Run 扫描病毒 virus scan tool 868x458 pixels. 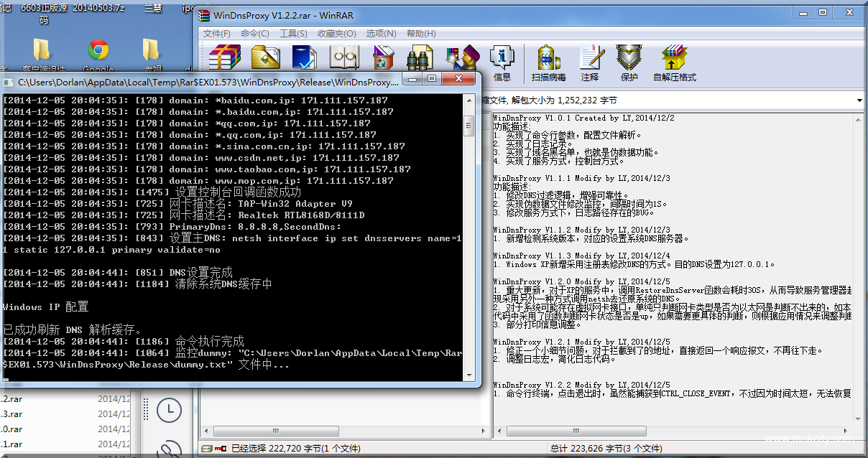pyautogui.click(x=548, y=63)
